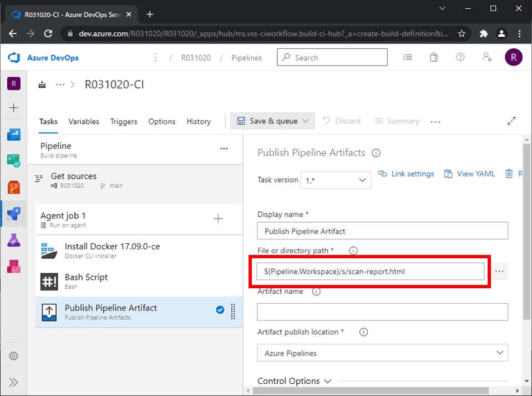Open the browser tab search chevron
532x396 pixels.
click(x=442, y=8)
